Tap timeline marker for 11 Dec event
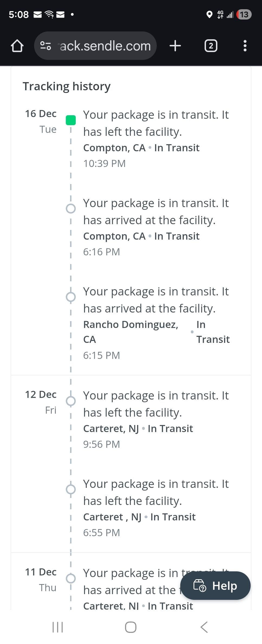Image resolution: width=262 pixels, height=644 pixels. pos(71,578)
